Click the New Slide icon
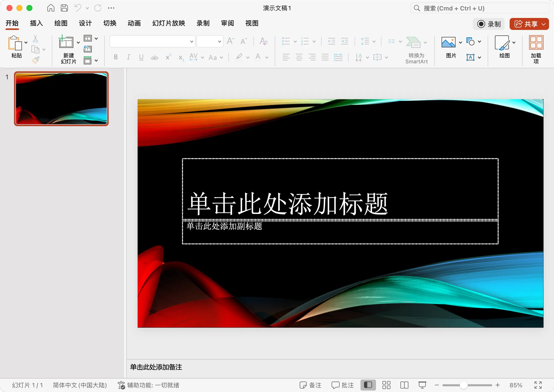554x392 pixels. (66, 42)
